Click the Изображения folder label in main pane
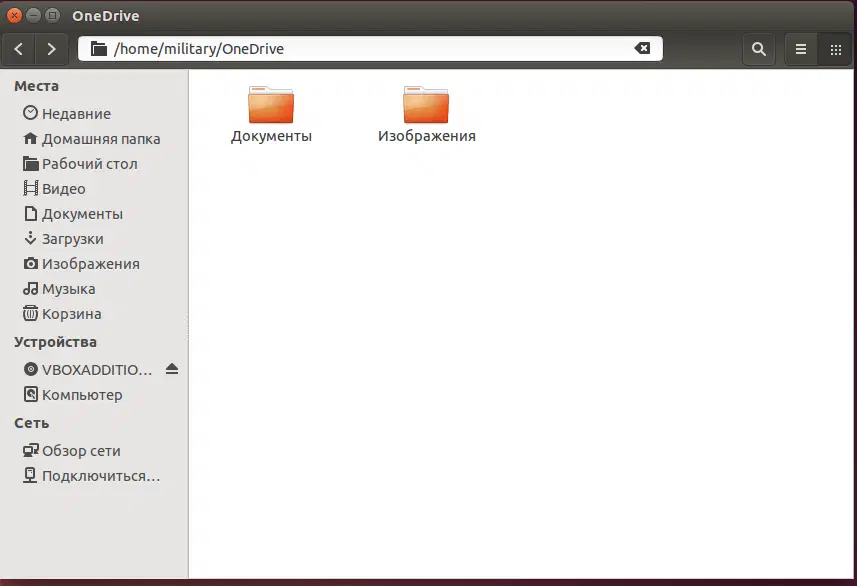Screen dimensions: 857x586 427,136
